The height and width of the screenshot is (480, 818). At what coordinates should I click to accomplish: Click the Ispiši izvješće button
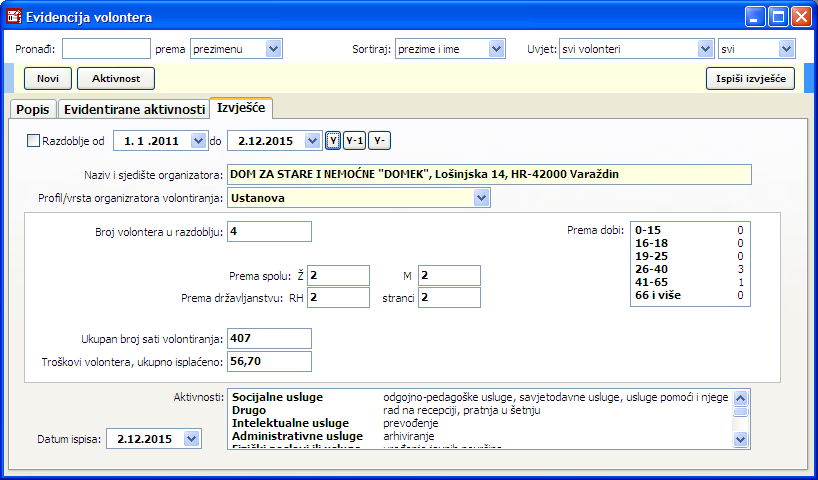[x=750, y=78]
